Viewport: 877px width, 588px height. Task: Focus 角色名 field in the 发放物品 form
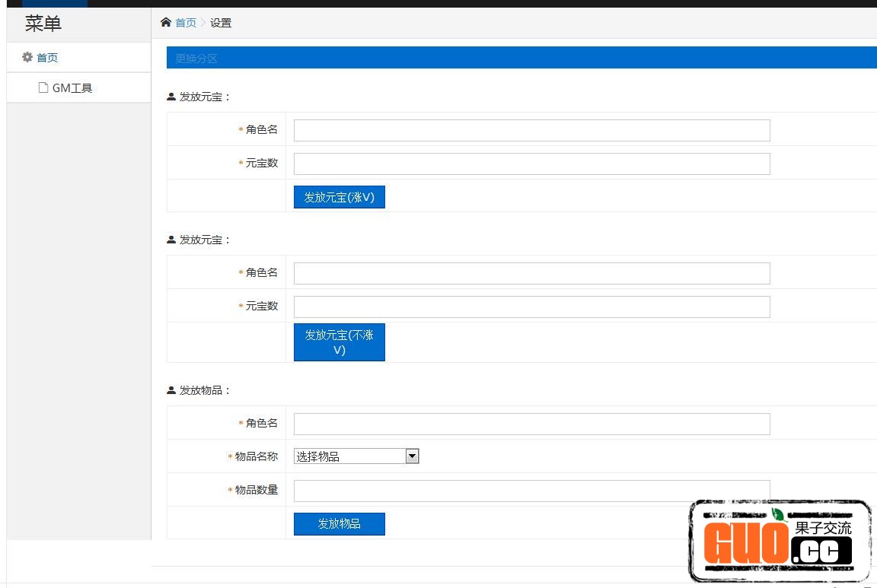[531, 424]
